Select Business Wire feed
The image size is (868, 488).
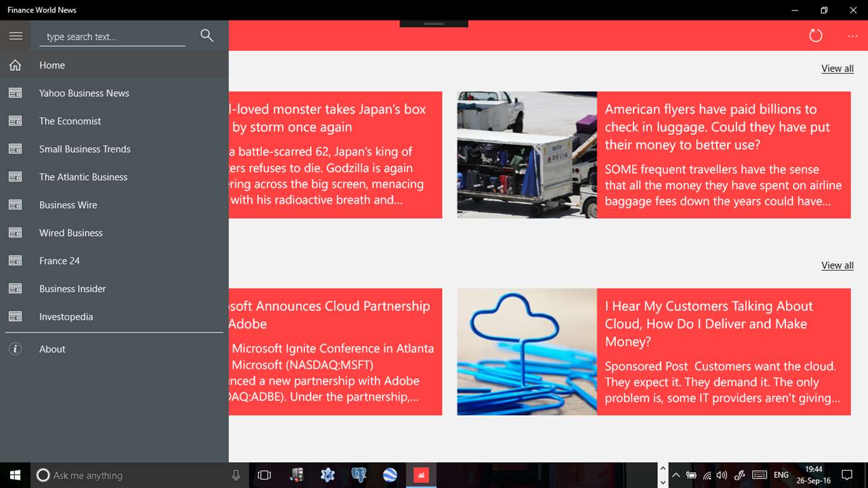115,205
